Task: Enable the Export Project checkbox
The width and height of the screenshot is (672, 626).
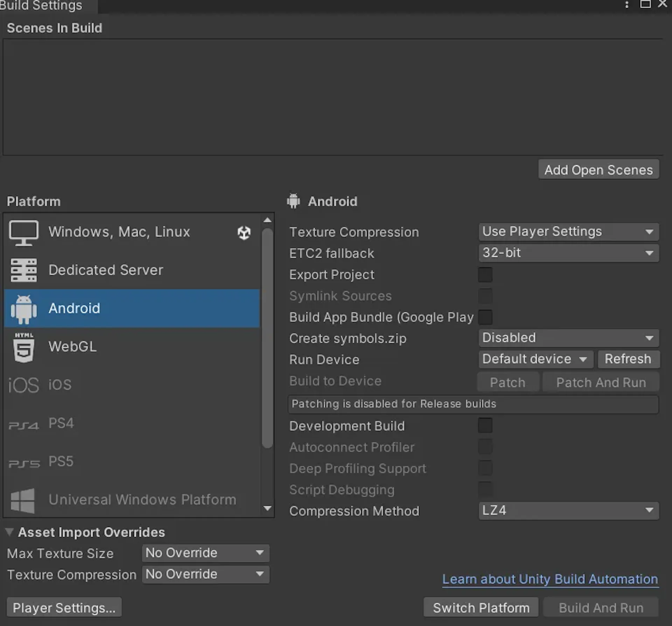Action: [485, 275]
